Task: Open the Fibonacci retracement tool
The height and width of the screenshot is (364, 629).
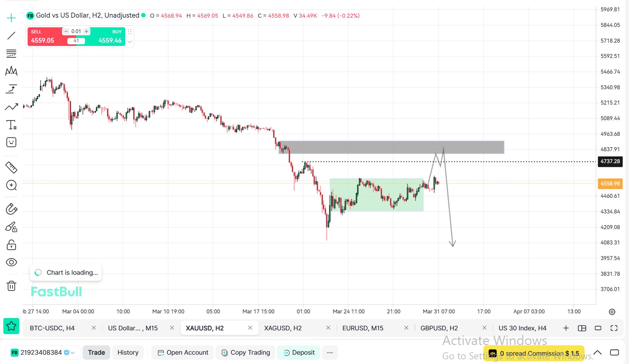Action: pos(11,53)
